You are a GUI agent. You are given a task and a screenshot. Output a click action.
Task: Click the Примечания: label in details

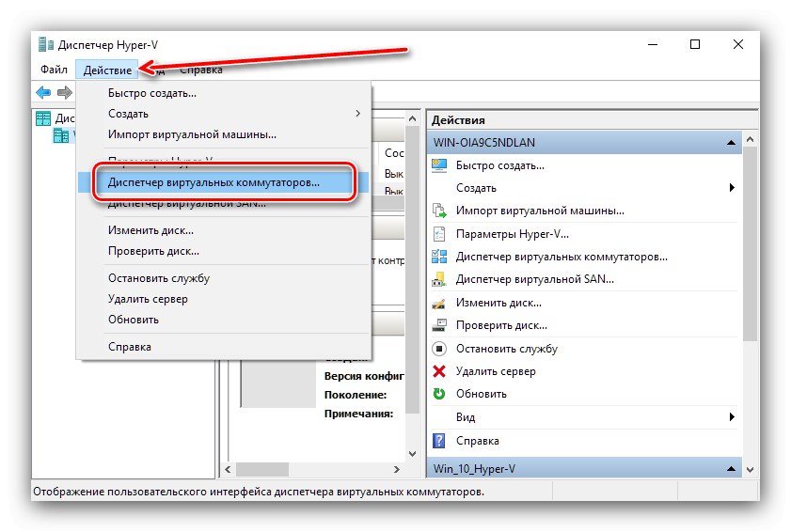358,414
